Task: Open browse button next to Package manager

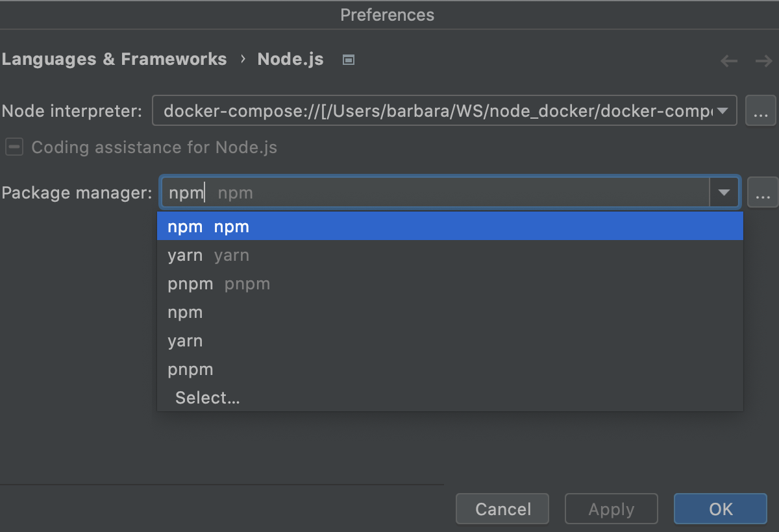Action: (762, 193)
